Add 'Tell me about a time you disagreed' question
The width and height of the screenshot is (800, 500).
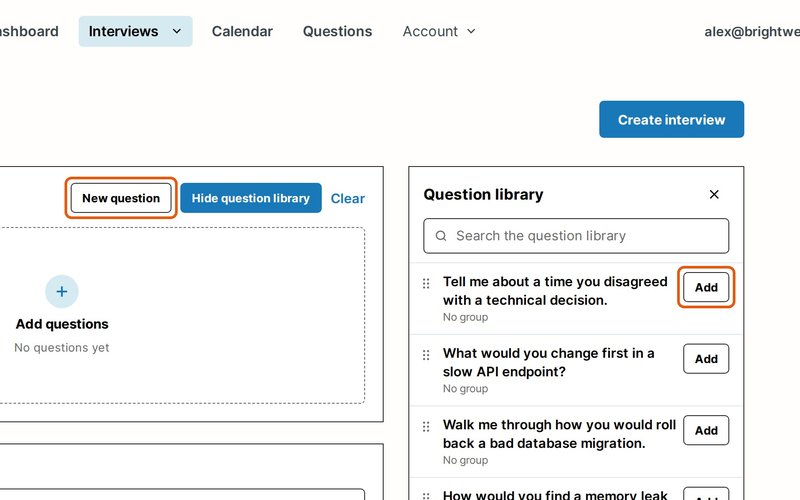pos(706,287)
